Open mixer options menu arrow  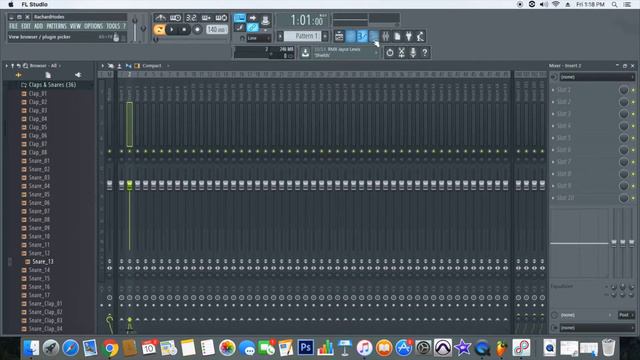tap(102, 65)
